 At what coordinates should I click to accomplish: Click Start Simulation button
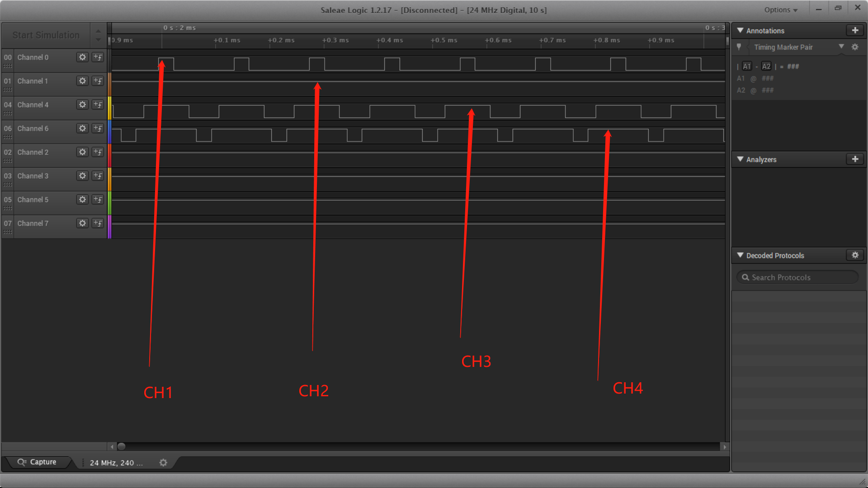click(x=46, y=34)
